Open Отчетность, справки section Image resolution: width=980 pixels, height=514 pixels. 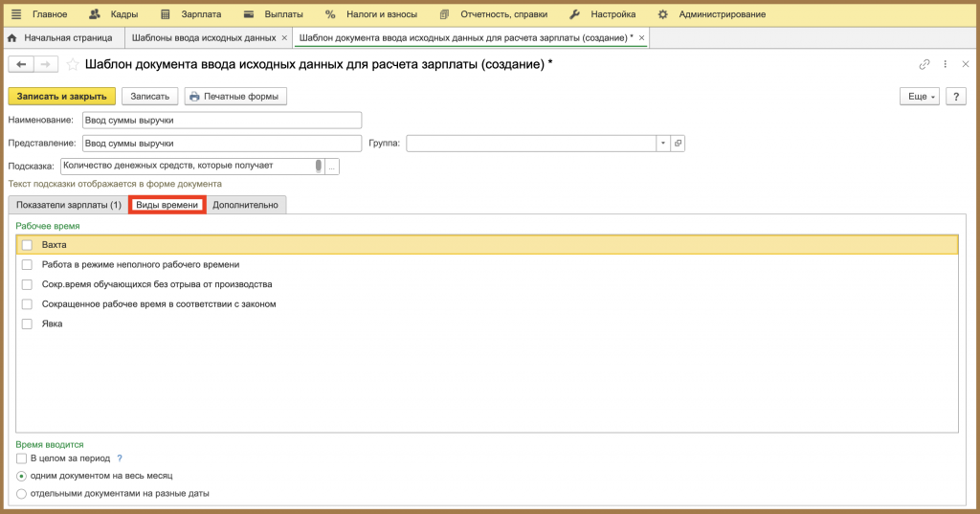coord(503,13)
